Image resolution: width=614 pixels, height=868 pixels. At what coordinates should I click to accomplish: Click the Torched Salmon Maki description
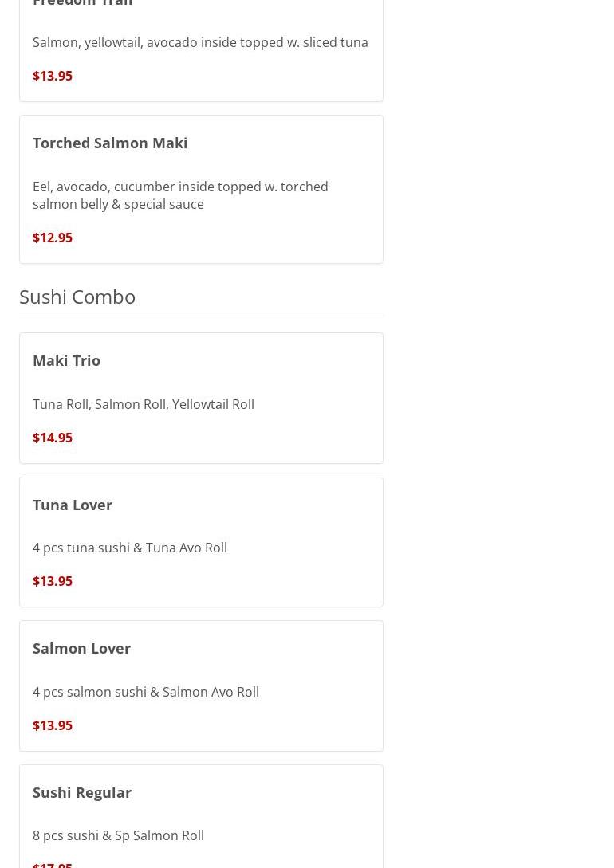point(180,195)
